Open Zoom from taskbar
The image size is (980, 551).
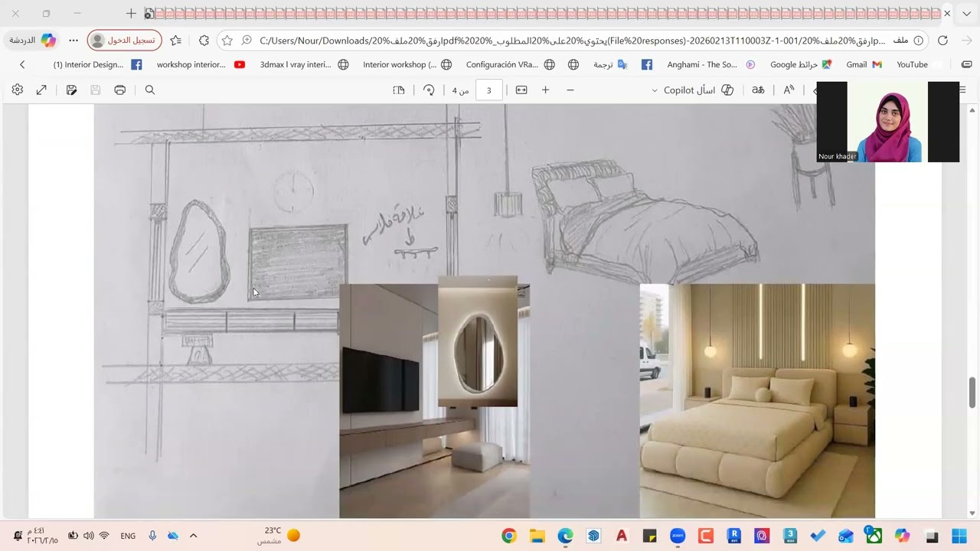[678, 536]
